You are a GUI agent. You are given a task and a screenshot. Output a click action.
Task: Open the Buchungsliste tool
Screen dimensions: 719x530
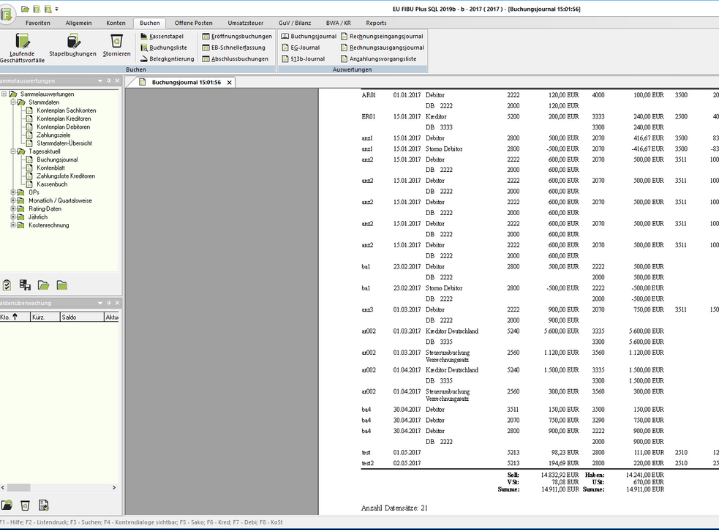tap(164, 47)
